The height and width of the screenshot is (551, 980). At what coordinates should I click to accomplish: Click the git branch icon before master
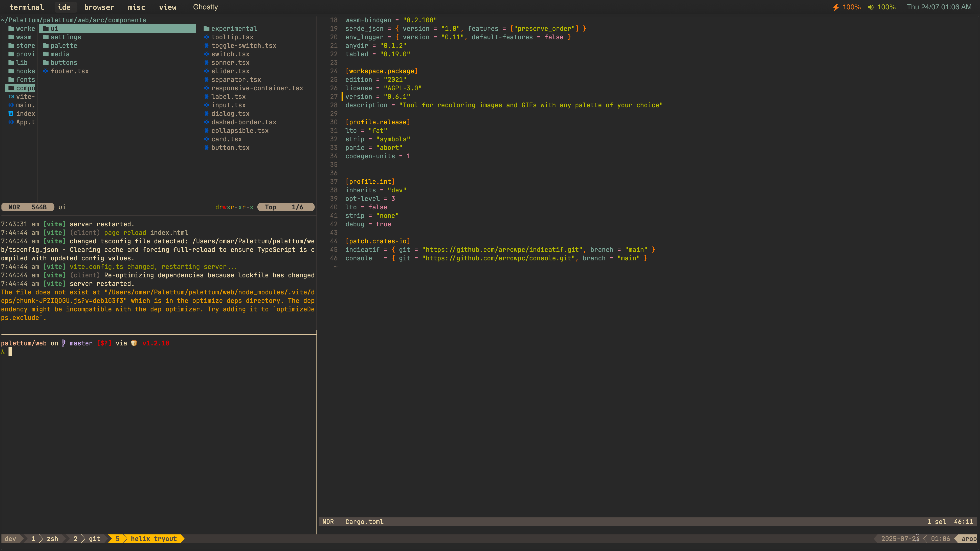(64, 343)
